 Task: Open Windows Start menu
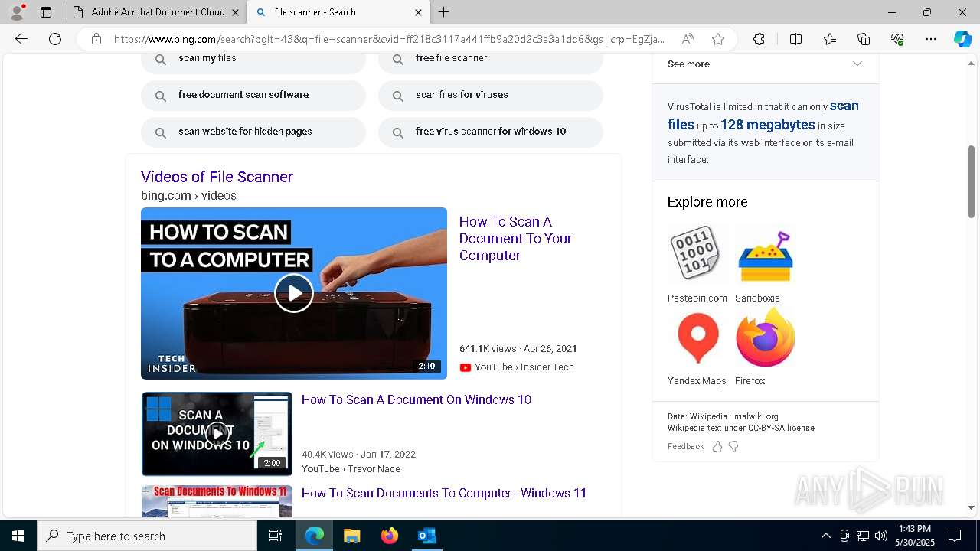[x=18, y=536]
